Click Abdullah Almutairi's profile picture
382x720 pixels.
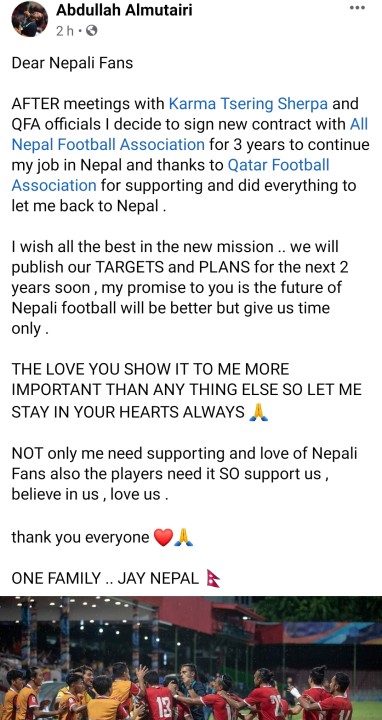(x=29, y=19)
